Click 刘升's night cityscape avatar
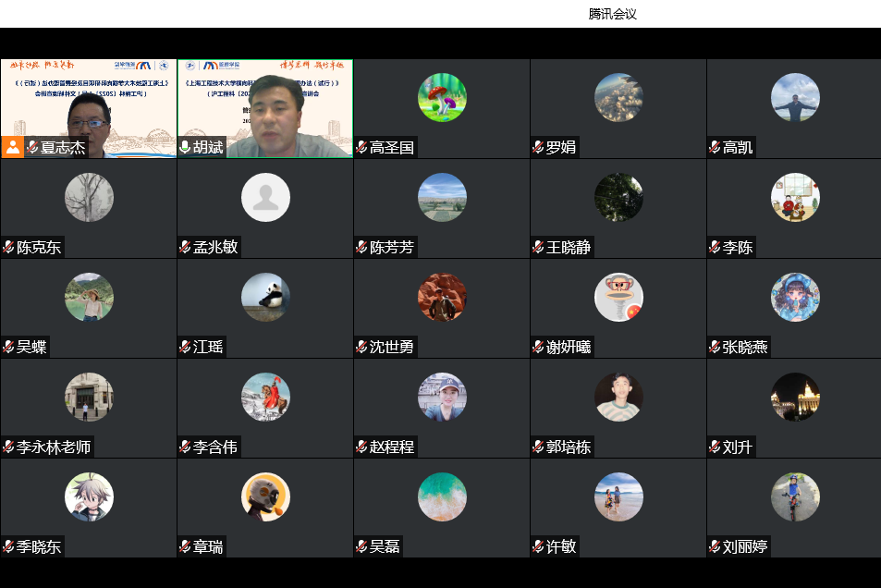Image resolution: width=881 pixels, height=588 pixels. click(795, 398)
